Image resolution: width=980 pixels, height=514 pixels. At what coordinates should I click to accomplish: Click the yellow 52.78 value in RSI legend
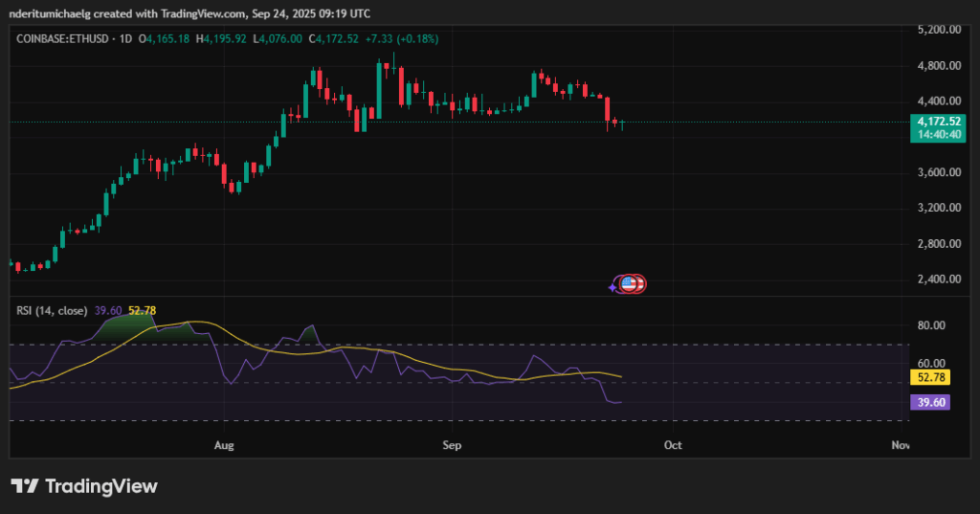[142, 311]
